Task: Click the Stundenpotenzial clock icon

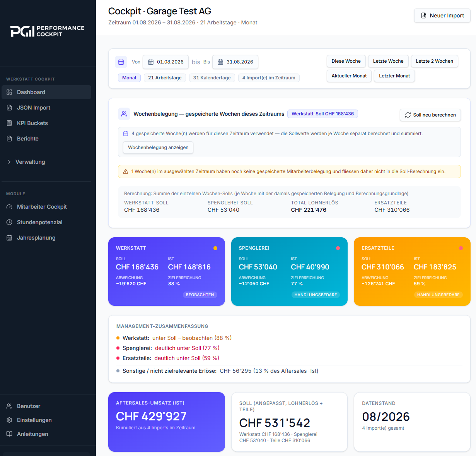Action: point(9,222)
